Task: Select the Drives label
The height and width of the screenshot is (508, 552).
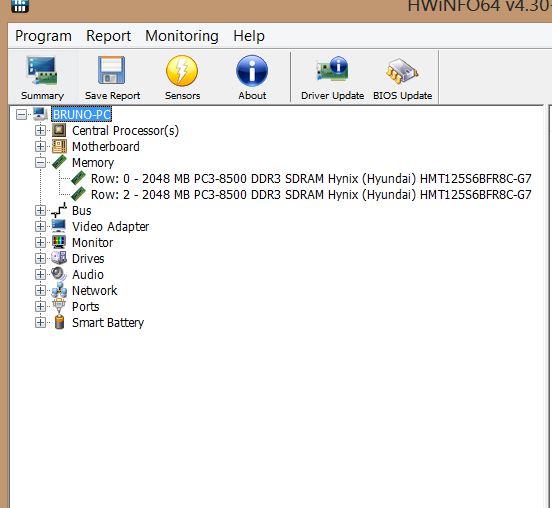Action: 88,259
